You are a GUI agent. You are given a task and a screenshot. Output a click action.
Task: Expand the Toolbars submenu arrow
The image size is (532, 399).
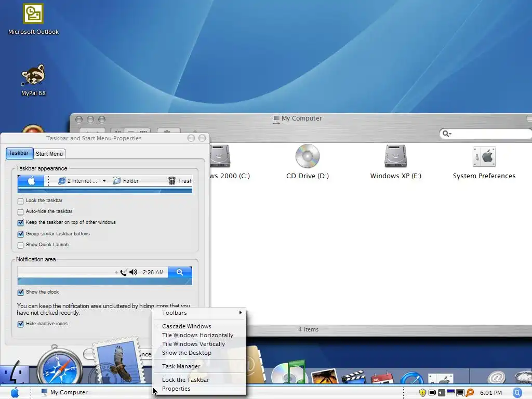(x=240, y=312)
